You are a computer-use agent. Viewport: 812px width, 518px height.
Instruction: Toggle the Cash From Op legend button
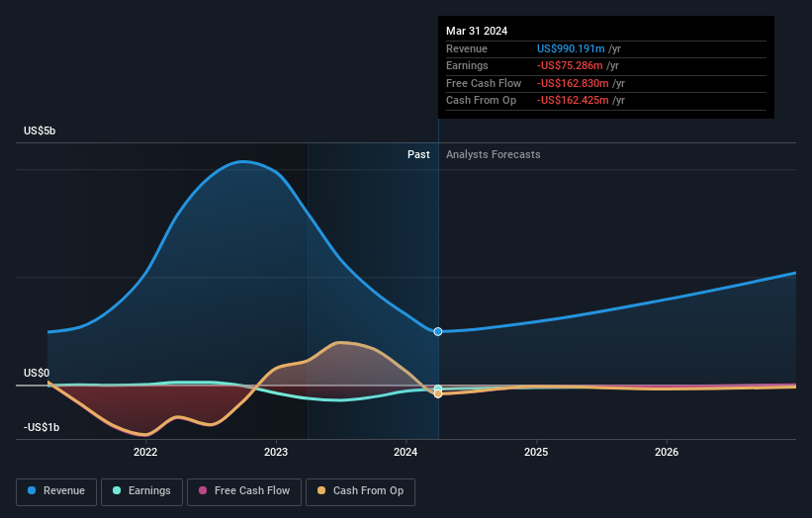tap(360, 491)
